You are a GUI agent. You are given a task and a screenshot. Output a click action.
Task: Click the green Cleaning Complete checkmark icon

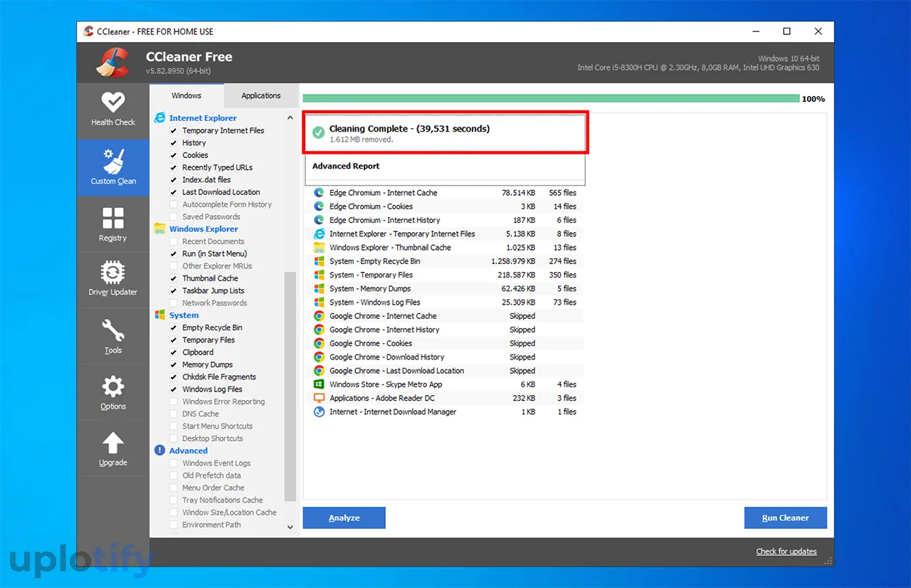point(319,132)
